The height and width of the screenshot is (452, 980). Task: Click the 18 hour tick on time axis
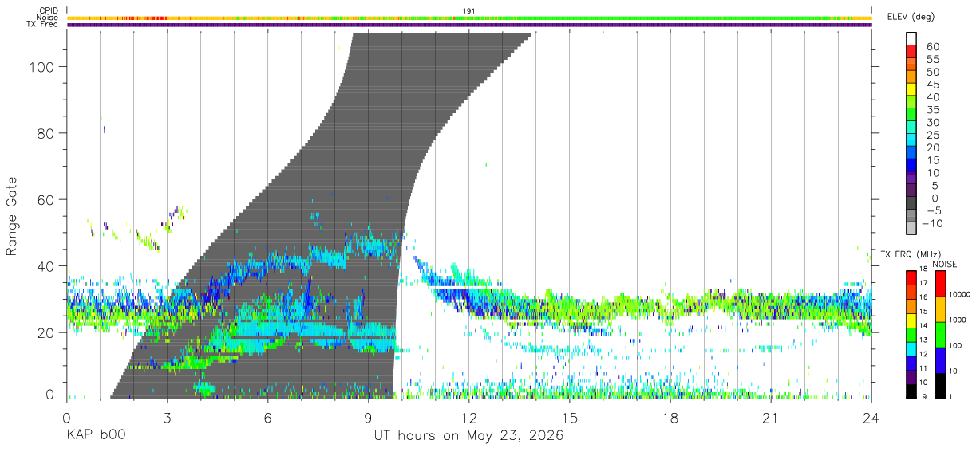click(x=670, y=418)
